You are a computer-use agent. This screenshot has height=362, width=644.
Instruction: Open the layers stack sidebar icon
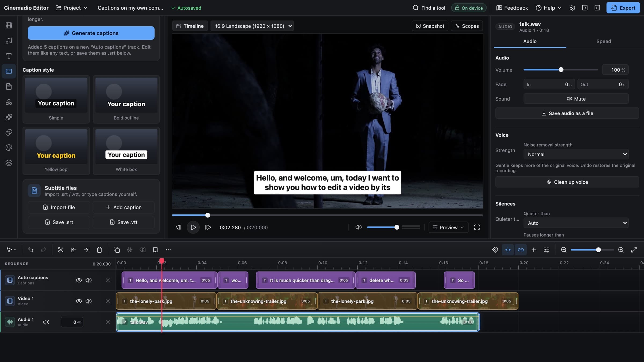(x=9, y=163)
